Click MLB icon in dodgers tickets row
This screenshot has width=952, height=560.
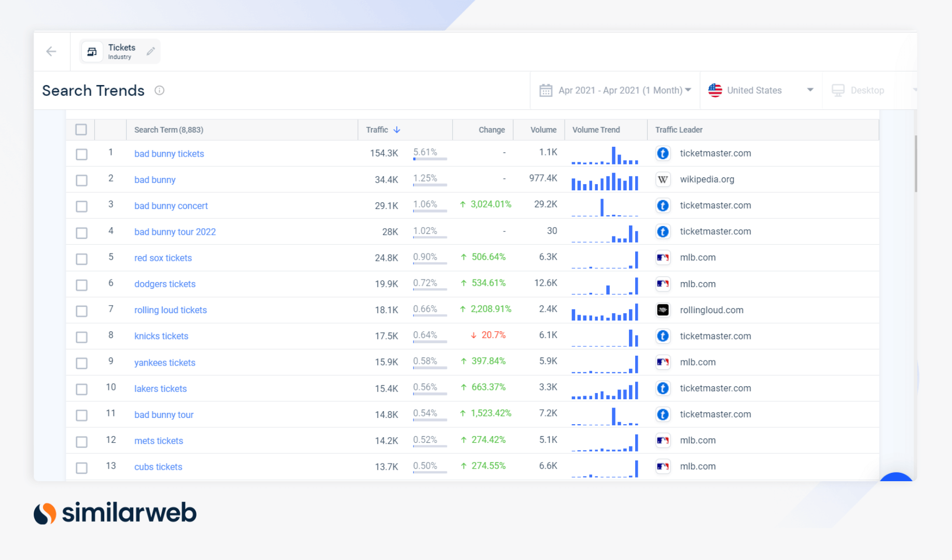pos(663,284)
